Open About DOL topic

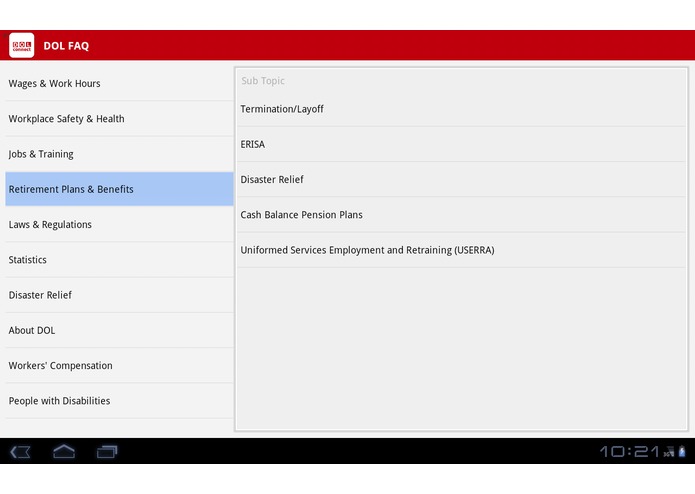(x=119, y=330)
